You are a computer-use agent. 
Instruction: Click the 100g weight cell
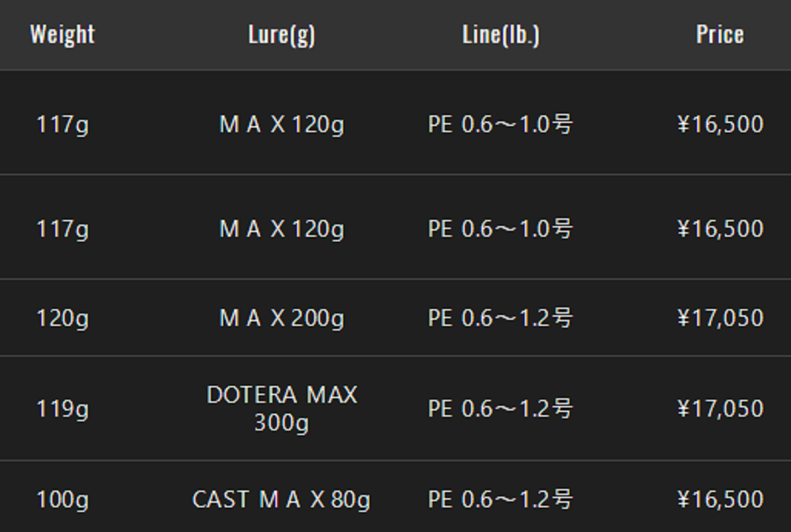(62, 500)
